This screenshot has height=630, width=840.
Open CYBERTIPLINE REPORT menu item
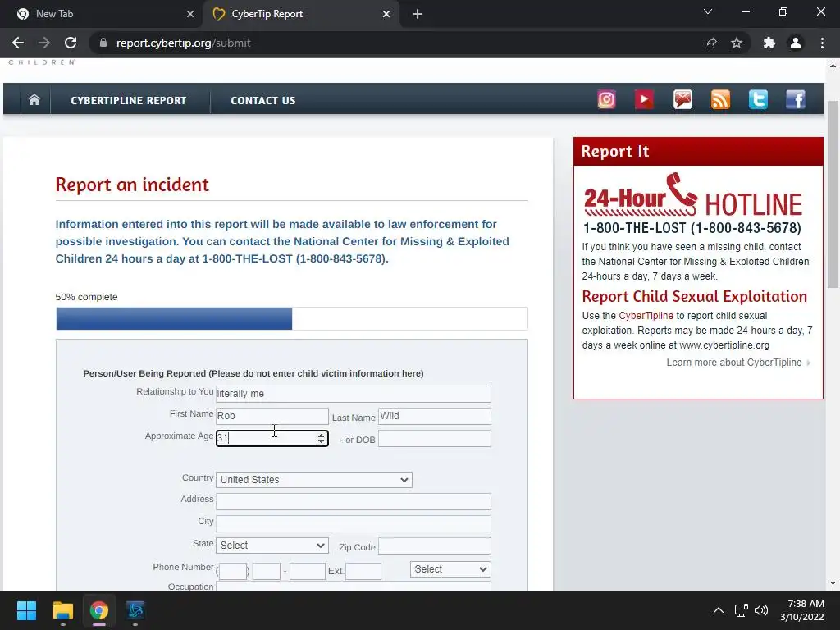[129, 100]
